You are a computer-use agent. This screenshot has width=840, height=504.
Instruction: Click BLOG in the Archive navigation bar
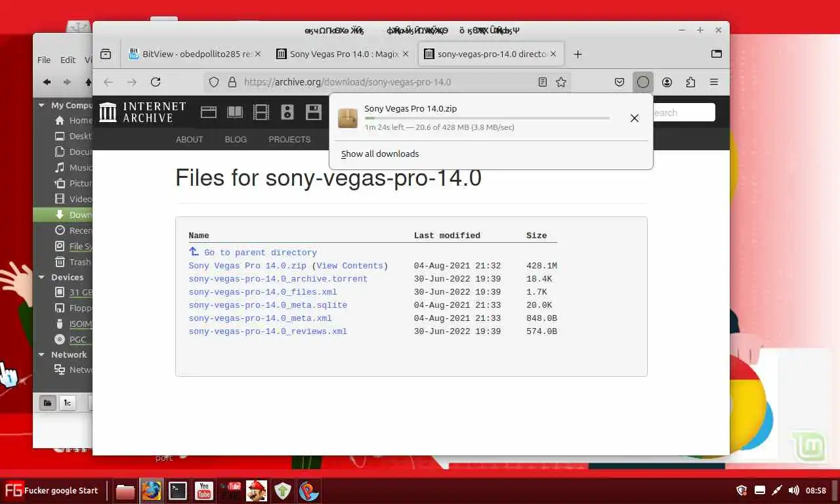236,140
